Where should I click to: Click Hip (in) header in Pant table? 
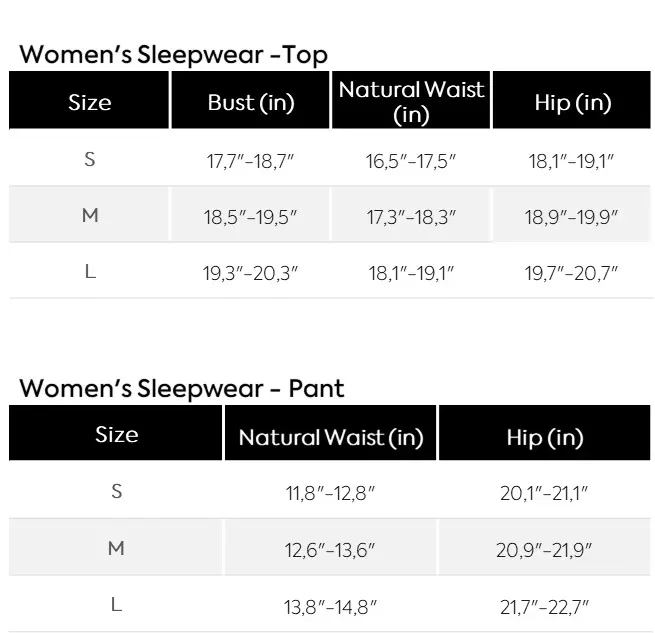[545, 437]
